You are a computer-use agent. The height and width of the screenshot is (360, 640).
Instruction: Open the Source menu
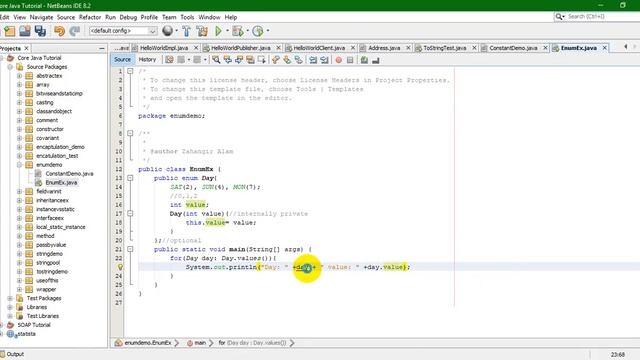click(66, 17)
